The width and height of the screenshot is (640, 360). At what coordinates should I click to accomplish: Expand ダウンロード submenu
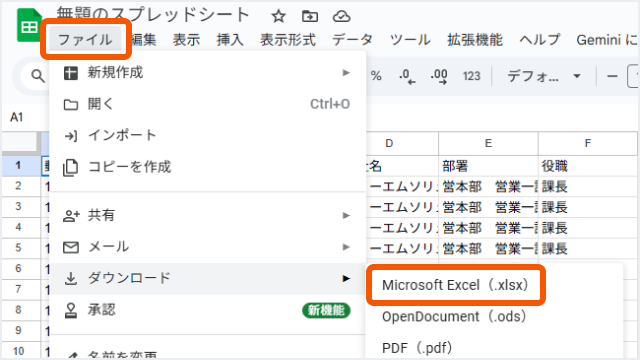(207, 278)
